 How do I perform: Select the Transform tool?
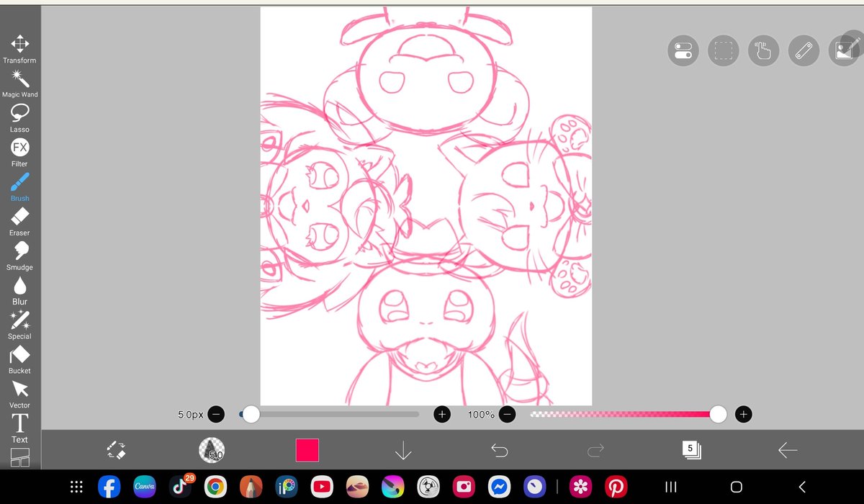(x=19, y=48)
